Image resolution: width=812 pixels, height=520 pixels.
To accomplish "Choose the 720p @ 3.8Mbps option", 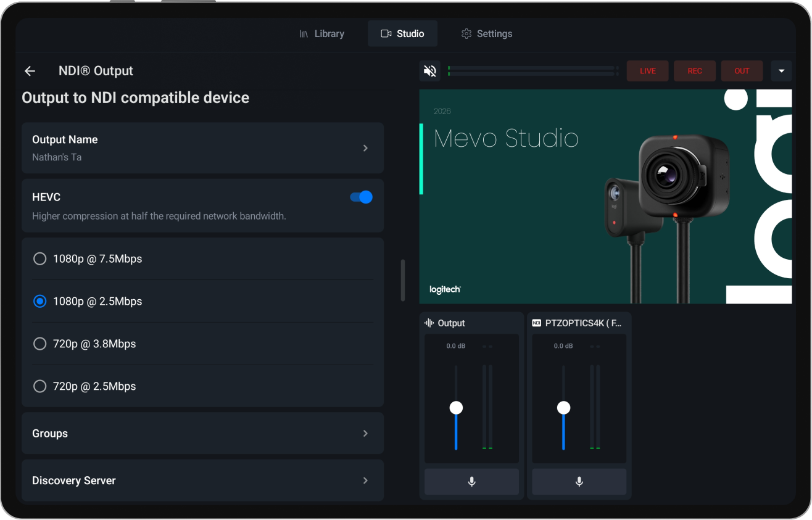I will pos(39,344).
